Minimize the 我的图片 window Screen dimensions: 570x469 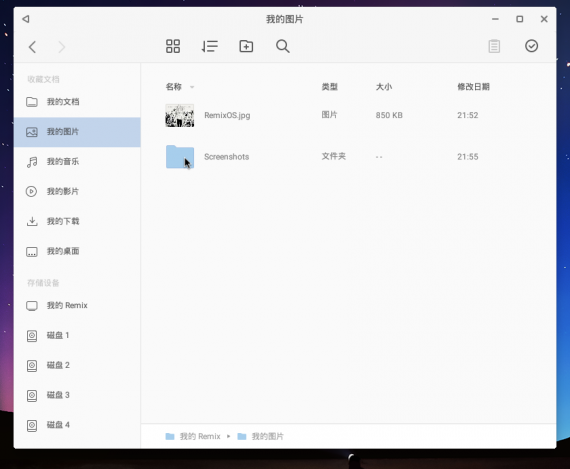coord(495,19)
